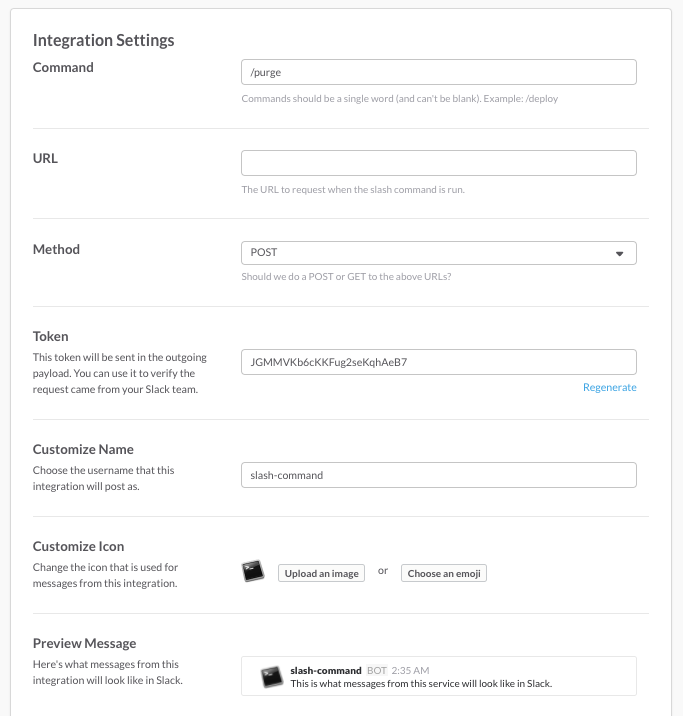
Task: Click the BOT badge in the preview message
Action: coord(377,670)
